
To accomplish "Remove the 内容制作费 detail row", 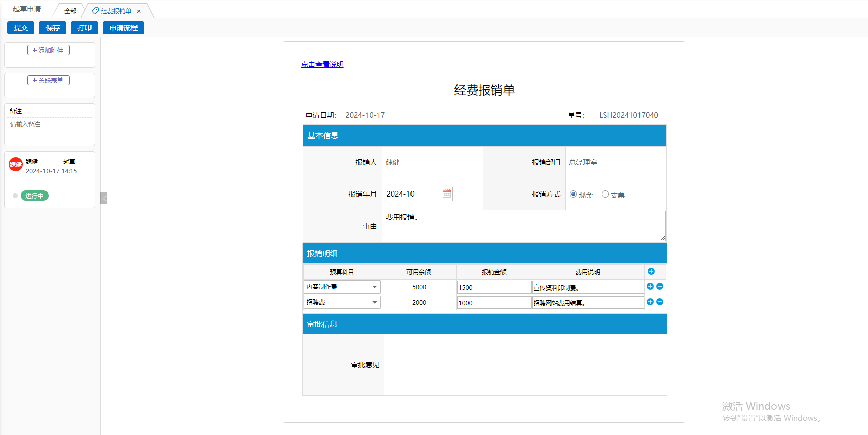I will point(660,287).
